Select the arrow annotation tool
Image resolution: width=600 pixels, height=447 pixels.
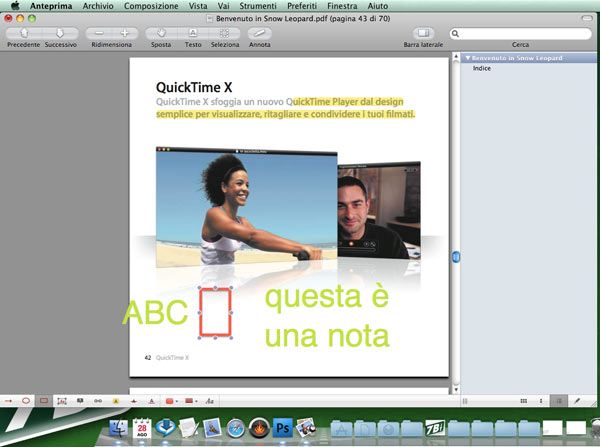tap(9, 400)
